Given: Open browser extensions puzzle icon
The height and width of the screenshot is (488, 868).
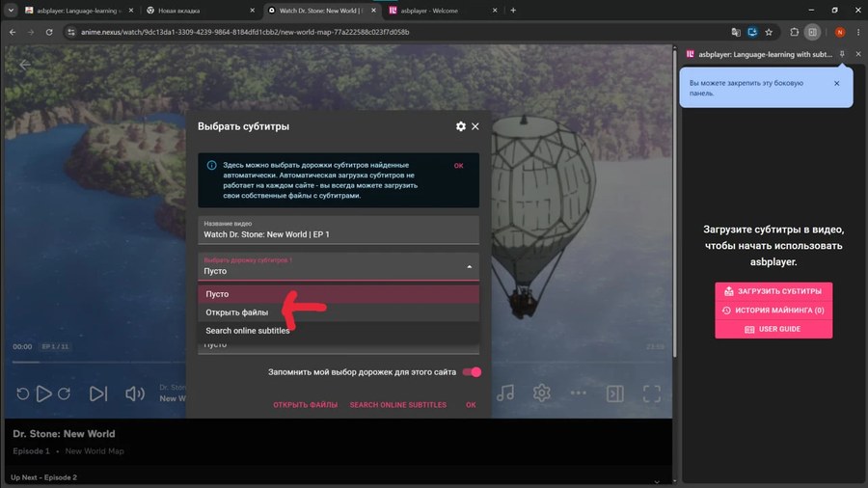Looking at the screenshot, I should [794, 32].
